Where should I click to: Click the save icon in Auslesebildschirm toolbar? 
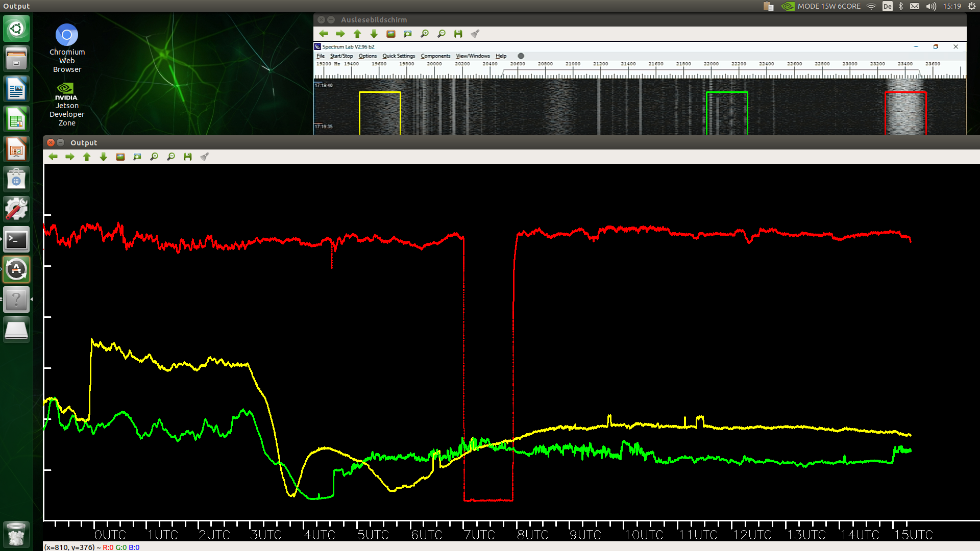(458, 34)
